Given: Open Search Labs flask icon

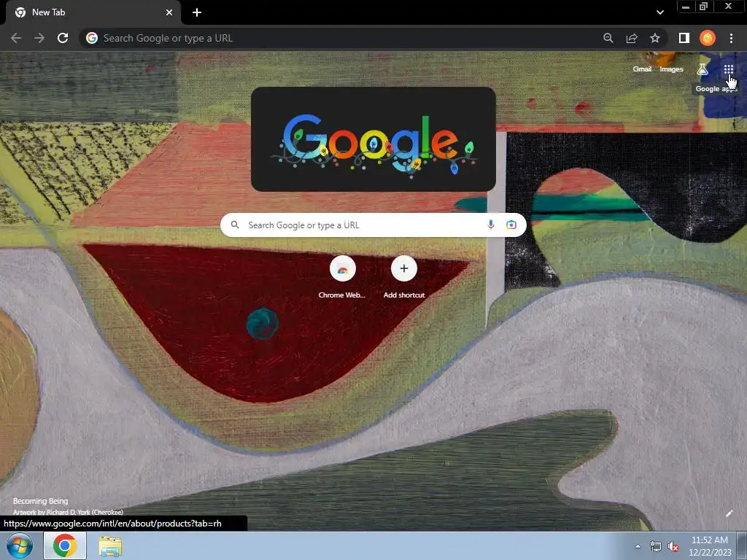Looking at the screenshot, I should tap(703, 69).
